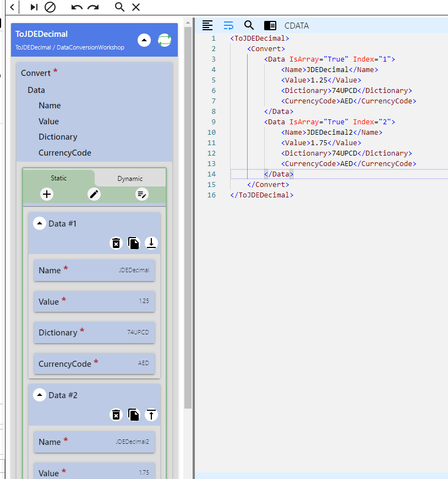Collapse the Data #1 section
The width and height of the screenshot is (448, 479).
[x=40, y=223]
